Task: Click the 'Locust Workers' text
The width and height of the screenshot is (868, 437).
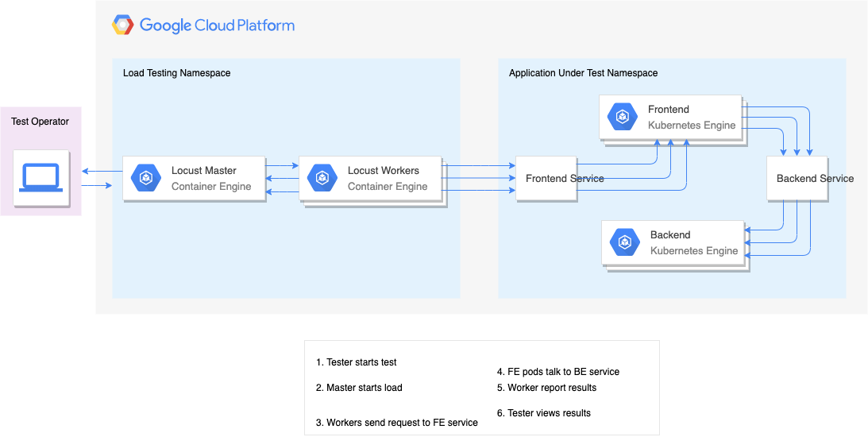Action: pos(384,170)
